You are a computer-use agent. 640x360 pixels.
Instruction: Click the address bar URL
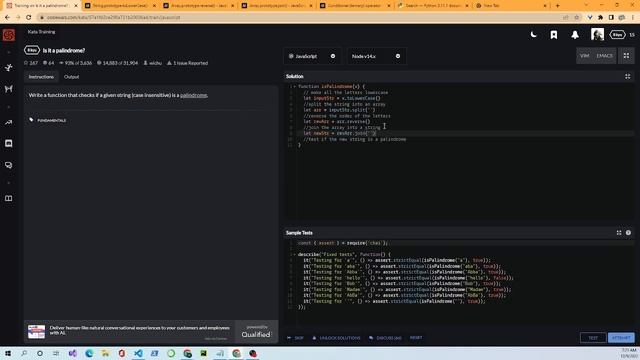[x=113, y=18]
